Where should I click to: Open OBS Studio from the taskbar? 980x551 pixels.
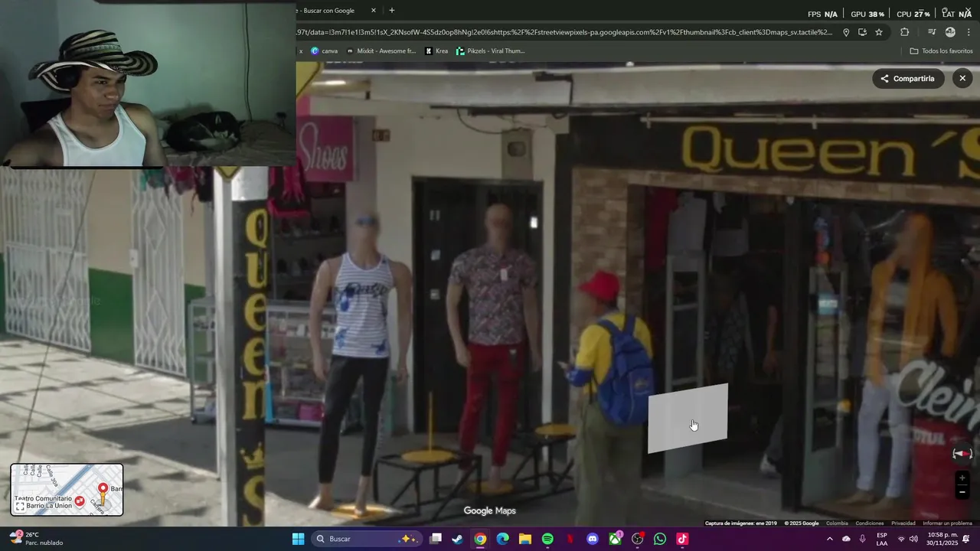(x=637, y=539)
